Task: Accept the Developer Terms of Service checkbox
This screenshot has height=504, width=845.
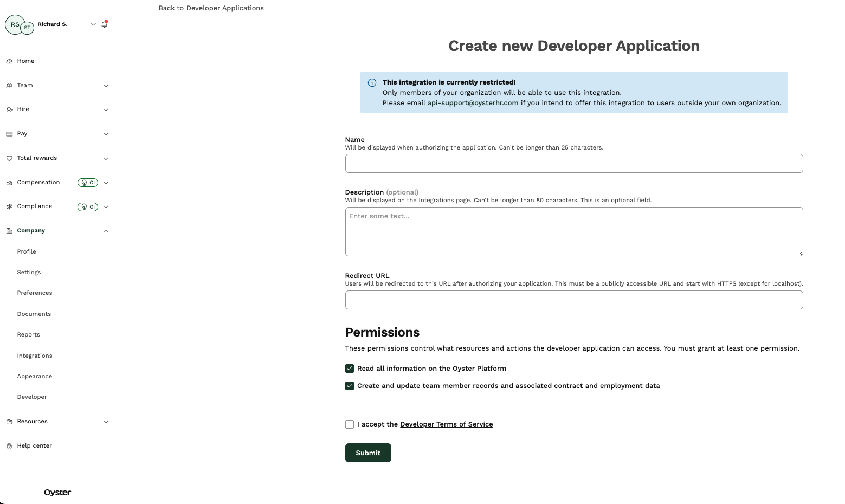Action: [x=349, y=424]
